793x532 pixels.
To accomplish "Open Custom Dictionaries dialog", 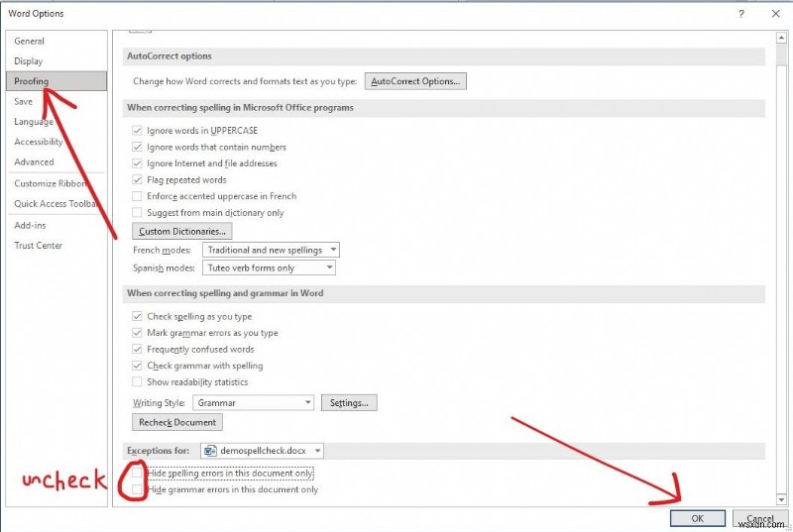I will (182, 232).
